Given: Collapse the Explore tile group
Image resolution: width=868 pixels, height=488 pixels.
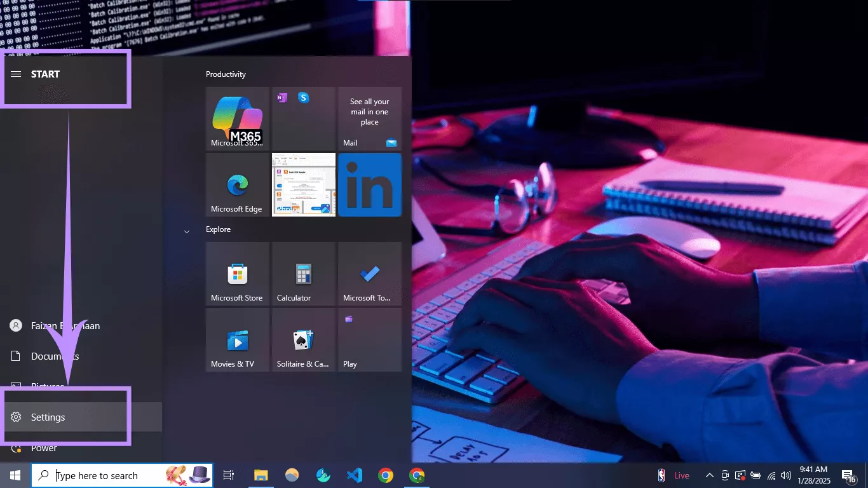Looking at the screenshot, I should point(186,232).
